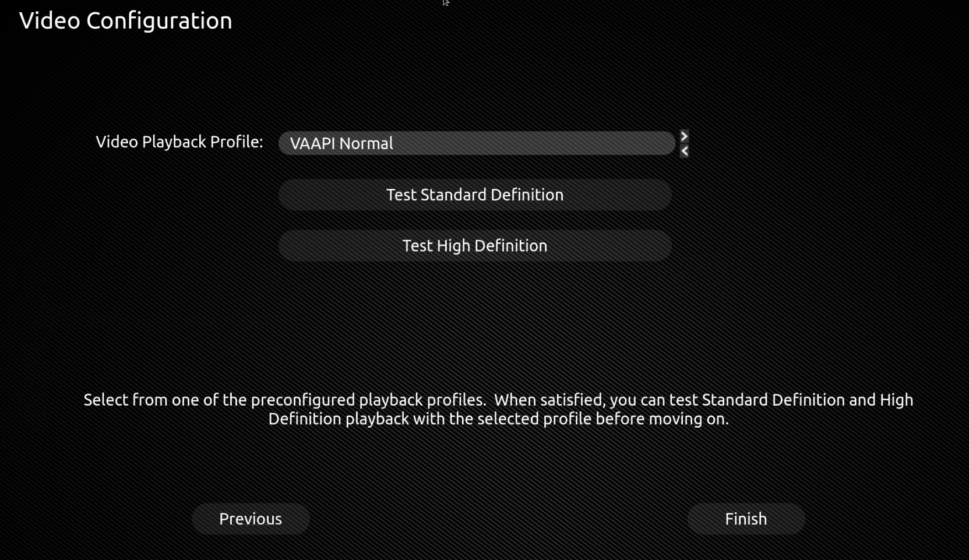Focus the field showing VAAPI Normal
Screen dimensions: 969x560
476,143
